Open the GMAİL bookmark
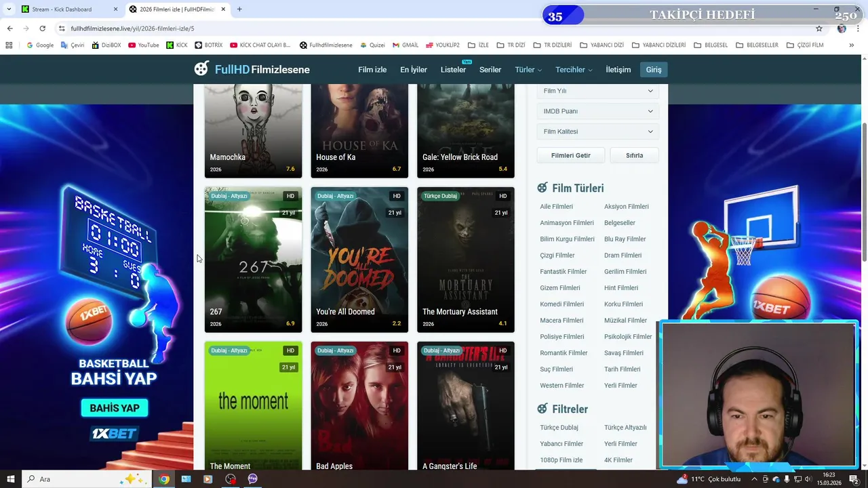Screen dimensions: 868x488 406,45
